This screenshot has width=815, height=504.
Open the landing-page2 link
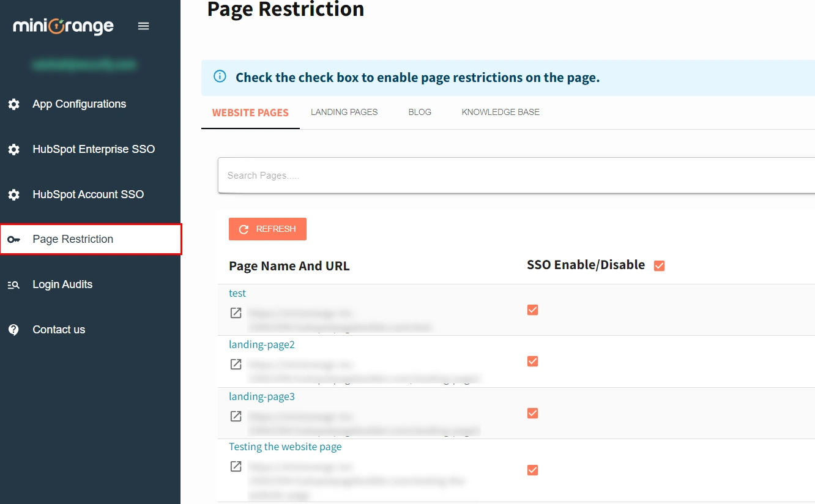[262, 344]
